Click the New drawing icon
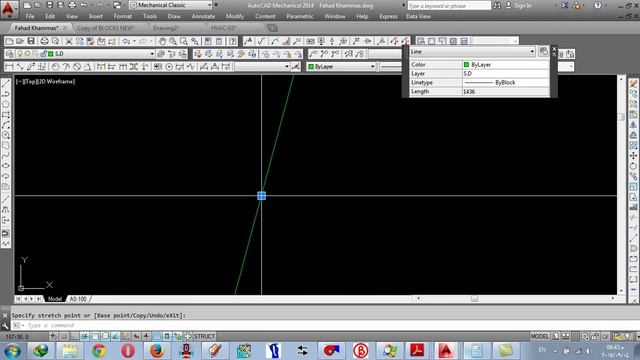 coord(9,41)
